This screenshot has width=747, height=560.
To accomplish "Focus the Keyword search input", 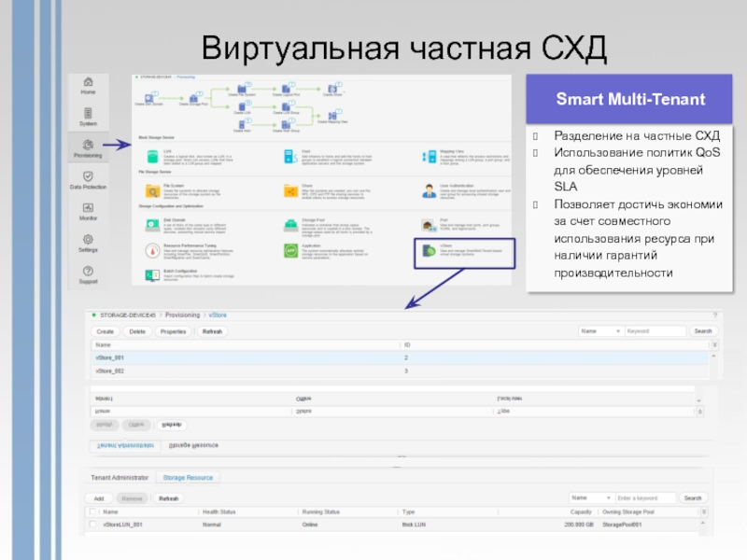I will (655, 331).
